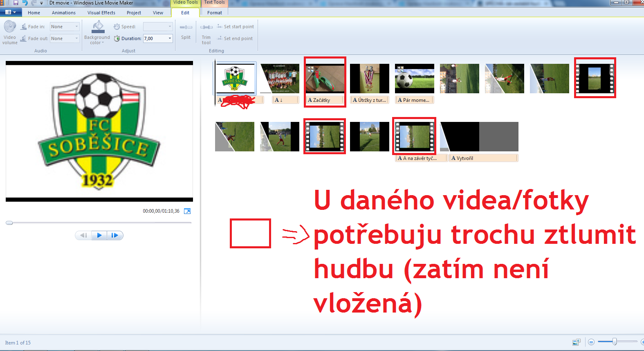Select the FC Soběšice logo clip
644x351 pixels.
click(x=236, y=79)
